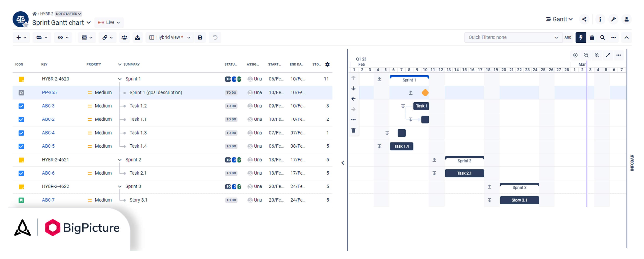Toggle the lightning bolt quick filter button
The width and height of the screenshot is (644, 259).
[x=581, y=37]
